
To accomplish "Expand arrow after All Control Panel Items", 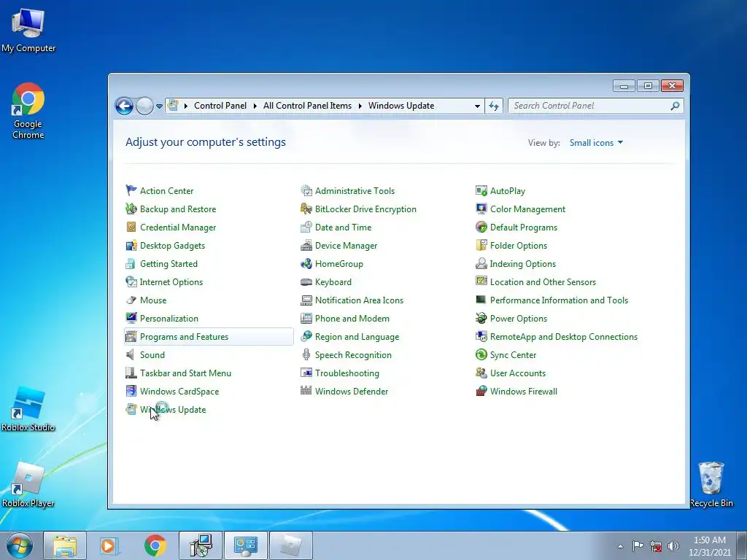I will tap(360, 106).
